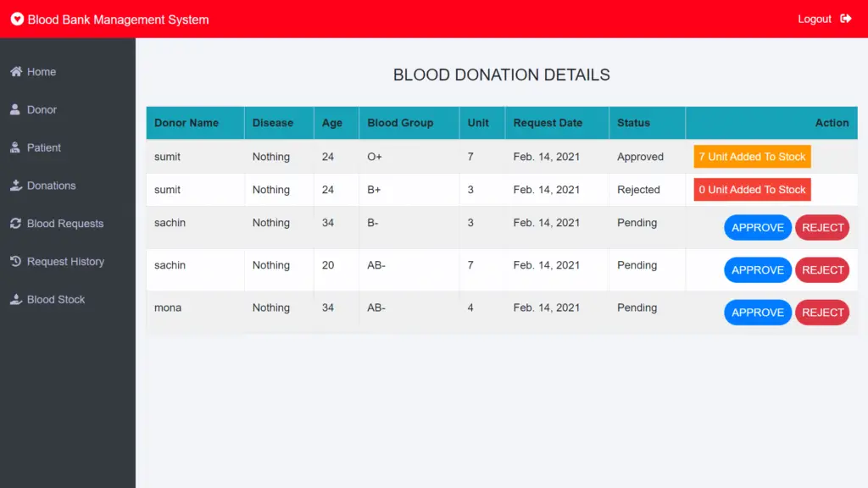Open Donations via its download-style icon
The image size is (868, 488).
click(14, 186)
